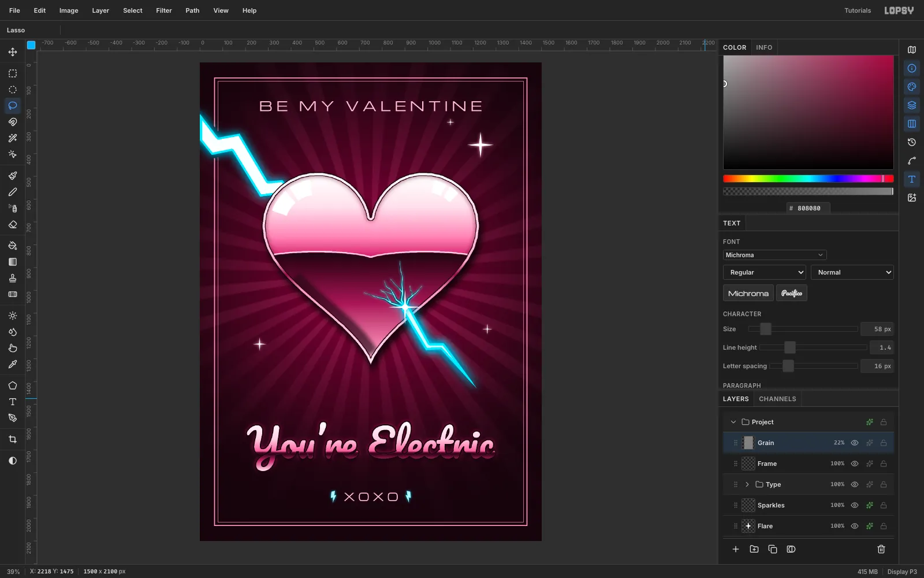Click the 39% zoom level
This screenshot has width=924, height=578.
pos(13,572)
